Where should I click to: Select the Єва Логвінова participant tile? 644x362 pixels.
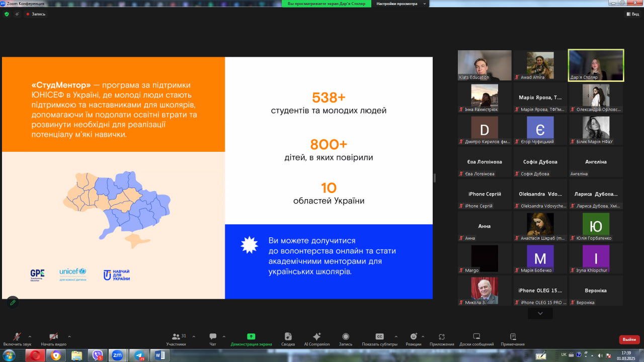click(x=485, y=162)
